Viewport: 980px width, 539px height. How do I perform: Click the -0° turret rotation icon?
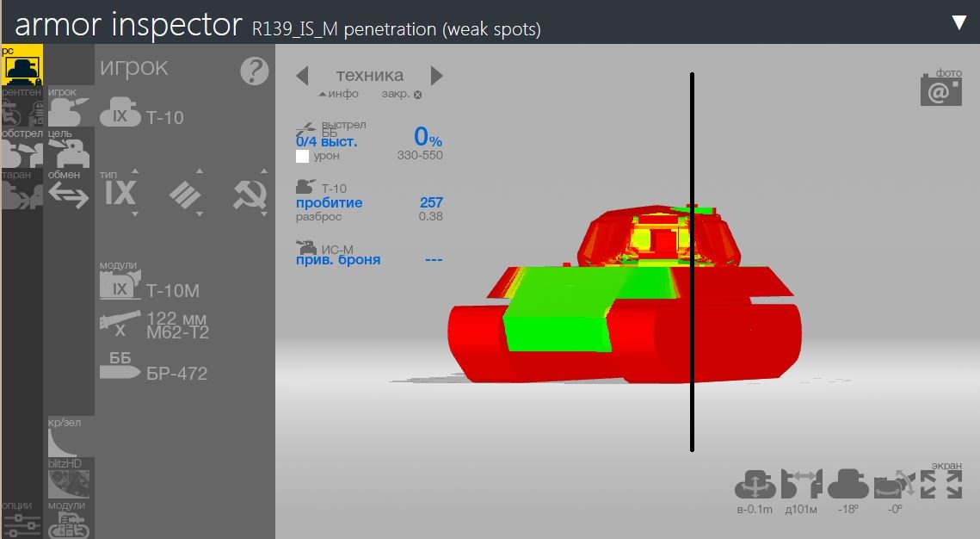(x=894, y=485)
